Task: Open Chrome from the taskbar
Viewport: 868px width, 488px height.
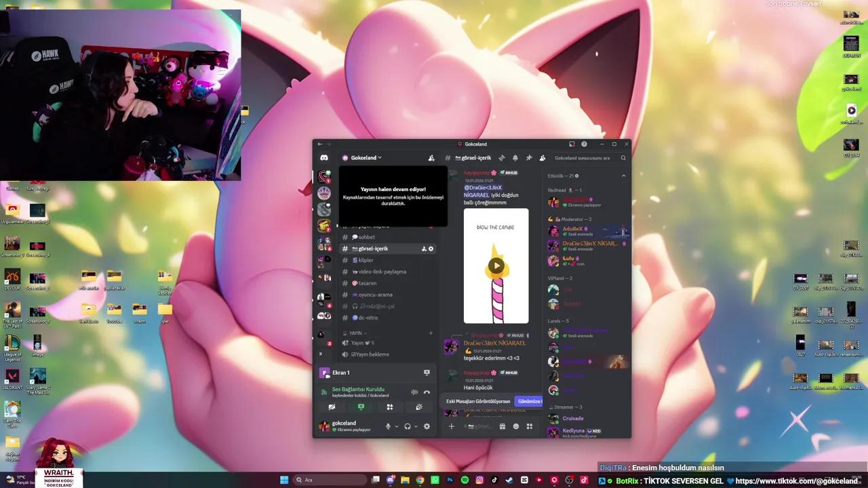Action: 420,480
